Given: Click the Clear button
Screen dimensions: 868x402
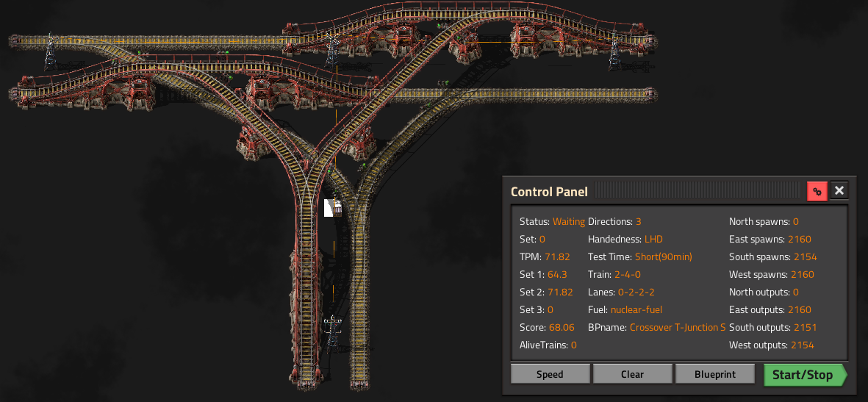Looking at the screenshot, I should [x=632, y=374].
